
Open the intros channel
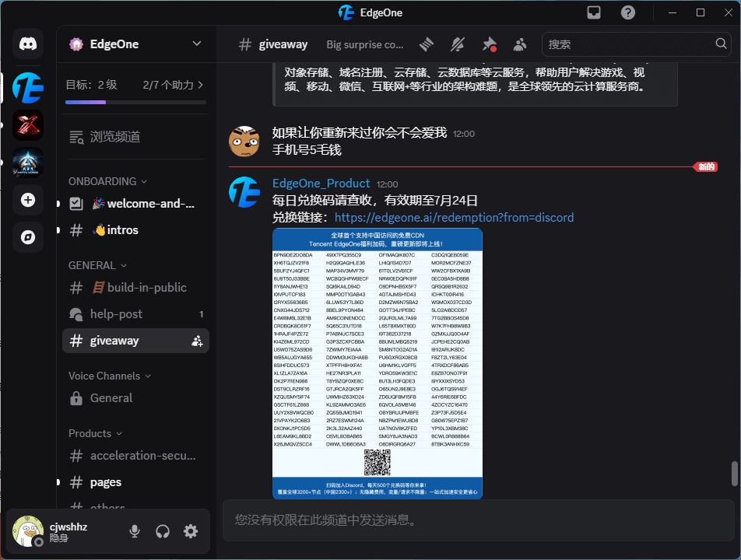pos(135,230)
